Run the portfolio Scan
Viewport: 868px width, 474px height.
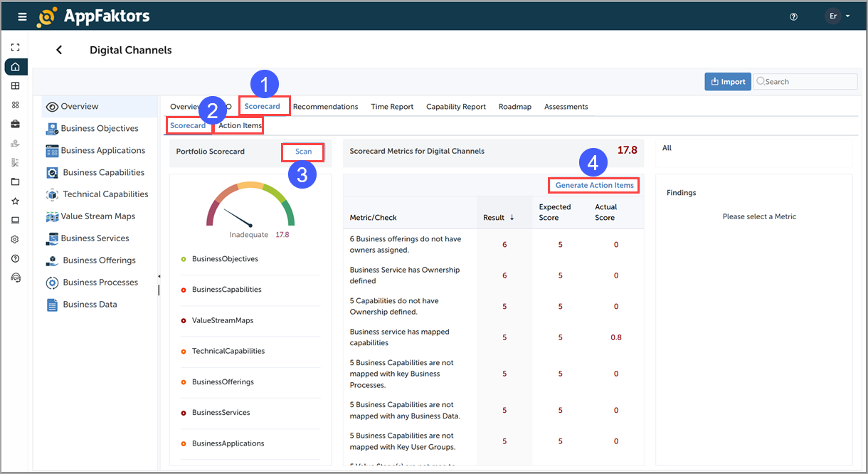pyautogui.click(x=303, y=152)
